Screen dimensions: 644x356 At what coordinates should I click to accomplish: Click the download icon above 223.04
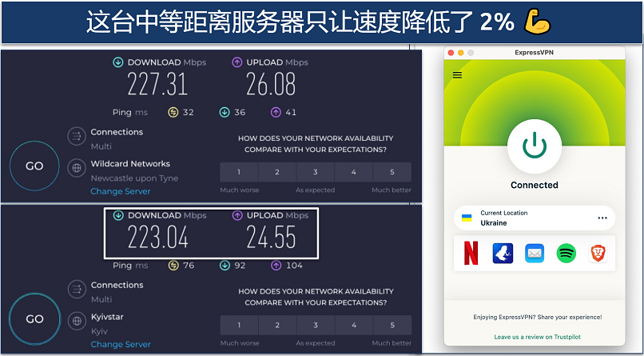coord(118,215)
